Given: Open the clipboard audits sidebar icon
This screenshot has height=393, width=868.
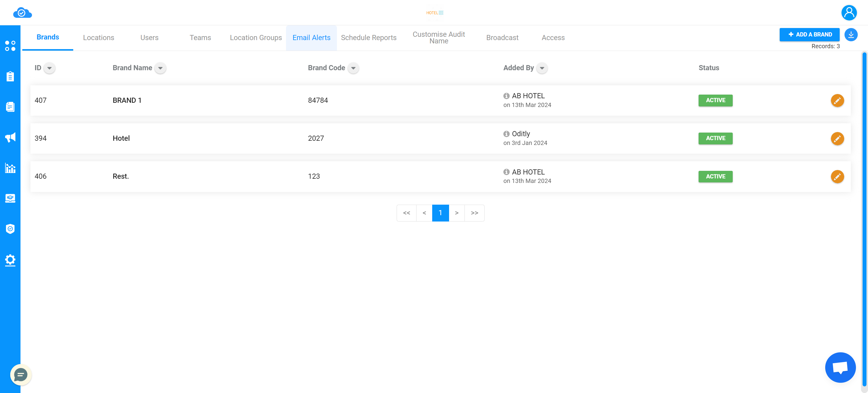Looking at the screenshot, I should tap(10, 76).
